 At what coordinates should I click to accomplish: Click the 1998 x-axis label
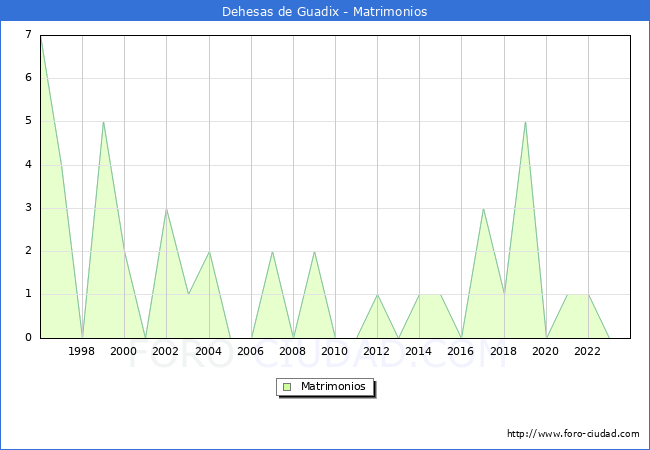coord(81,351)
